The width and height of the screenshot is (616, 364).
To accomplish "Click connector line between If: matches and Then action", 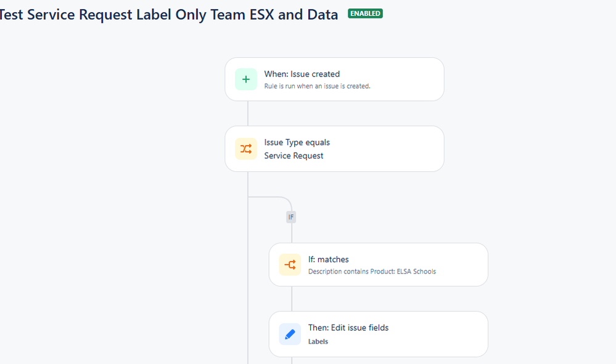I will pyautogui.click(x=292, y=299).
